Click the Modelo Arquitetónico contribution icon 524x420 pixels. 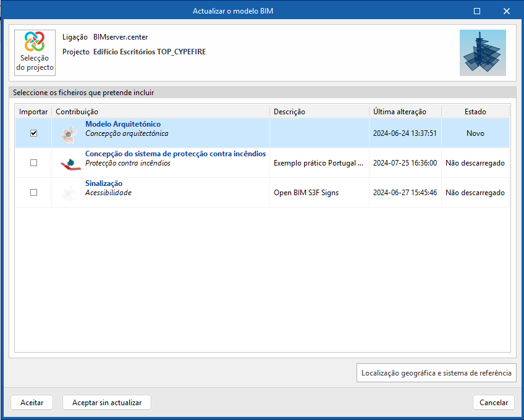click(68, 133)
